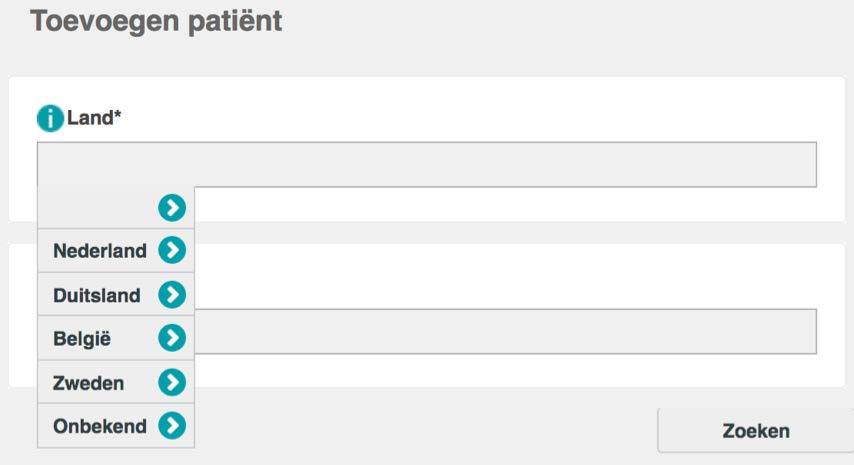Open the Land country dropdown field
854x465 pixels.
click(x=426, y=164)
